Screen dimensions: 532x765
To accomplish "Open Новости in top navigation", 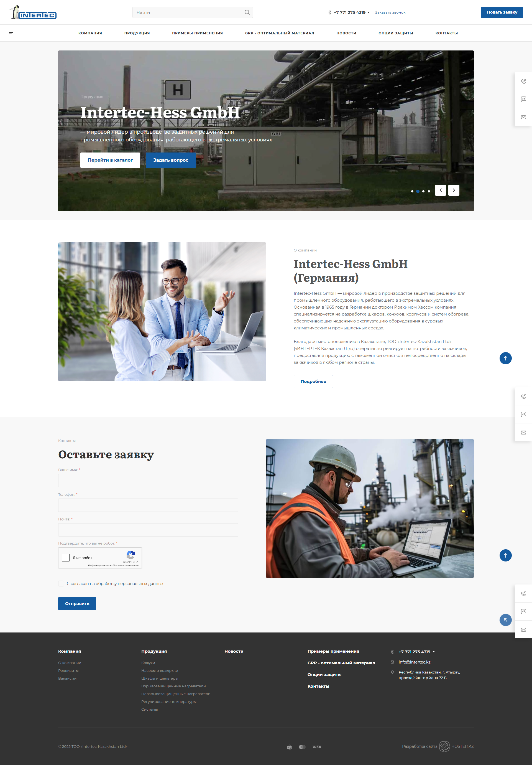I will click(346, 33).
